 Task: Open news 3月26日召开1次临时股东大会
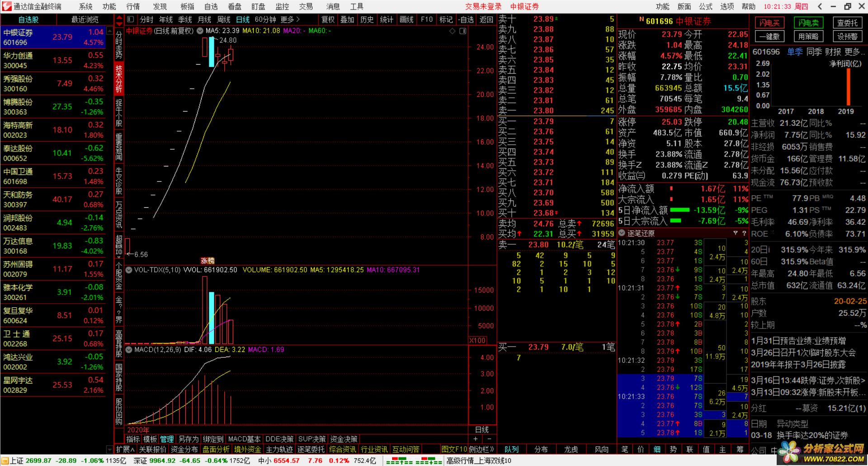[803, 352]
